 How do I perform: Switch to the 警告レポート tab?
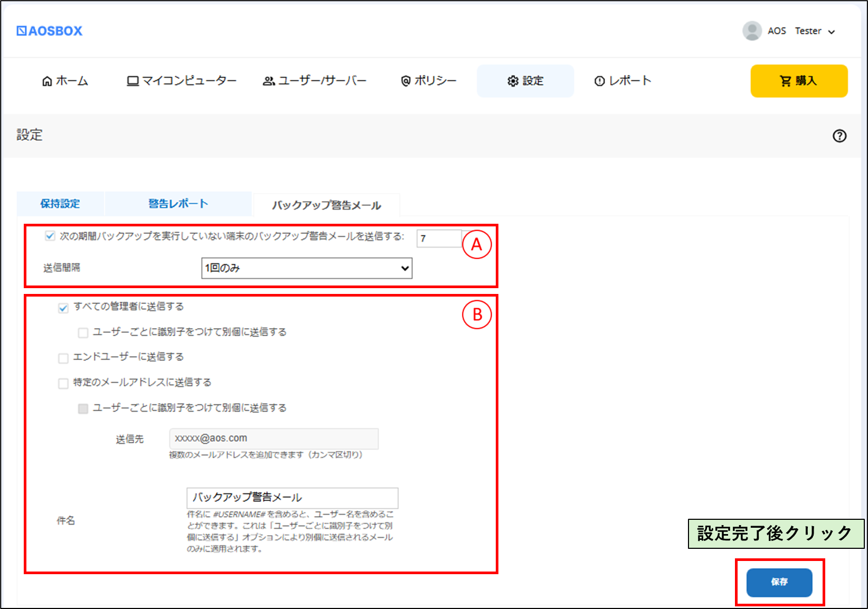[x=178, y=204]
